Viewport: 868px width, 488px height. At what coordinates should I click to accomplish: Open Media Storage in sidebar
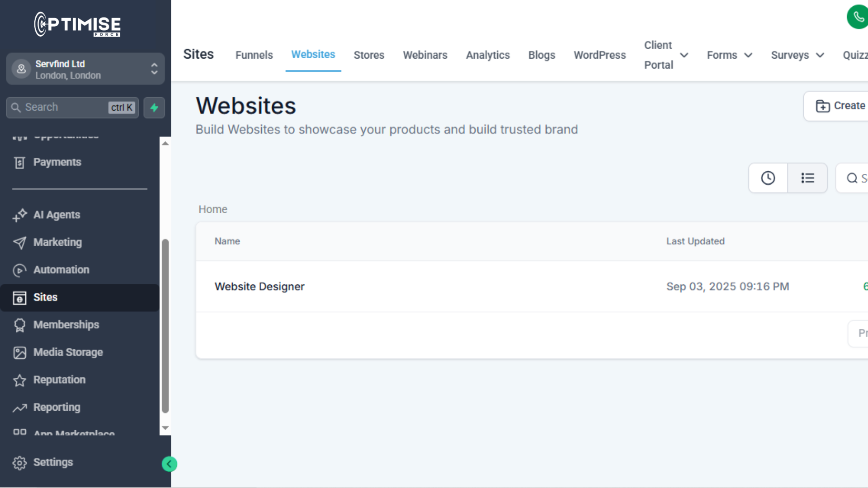point(68,352)
